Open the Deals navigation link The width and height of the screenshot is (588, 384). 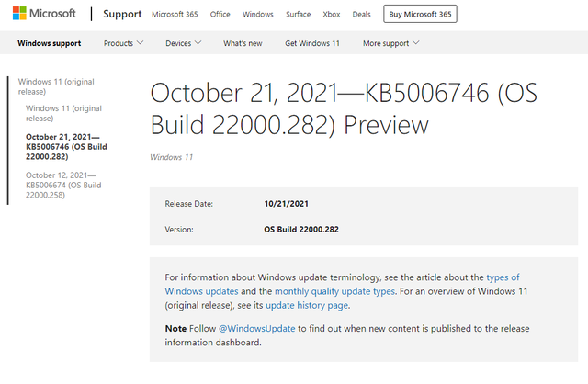363,15
